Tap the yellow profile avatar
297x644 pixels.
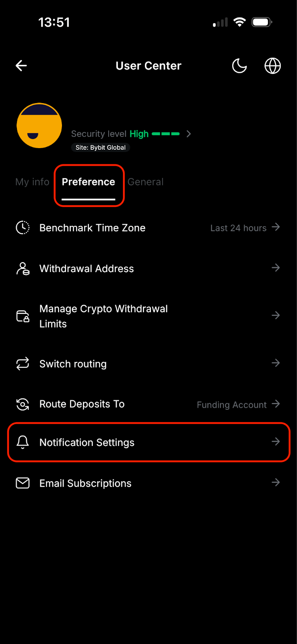pos(39,126)
